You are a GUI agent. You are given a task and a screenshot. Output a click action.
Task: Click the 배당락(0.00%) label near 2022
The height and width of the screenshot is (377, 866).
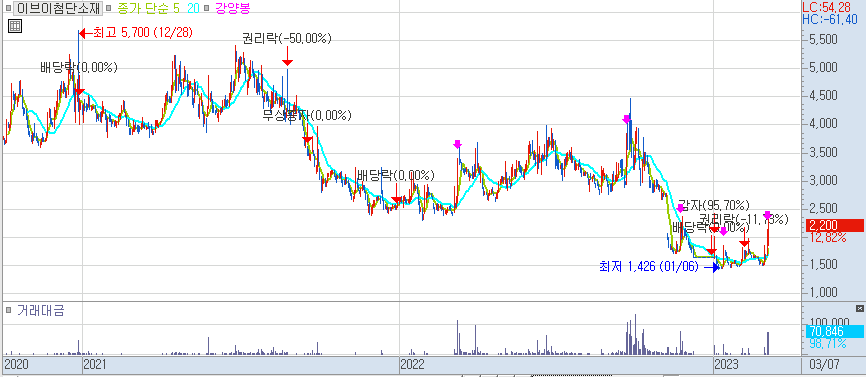pos(395,176)
